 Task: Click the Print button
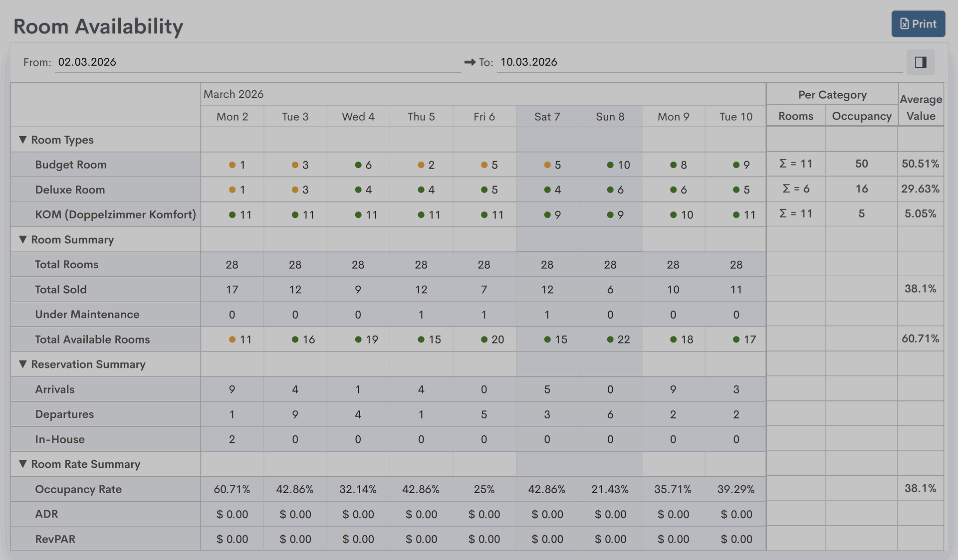(918, 24)
